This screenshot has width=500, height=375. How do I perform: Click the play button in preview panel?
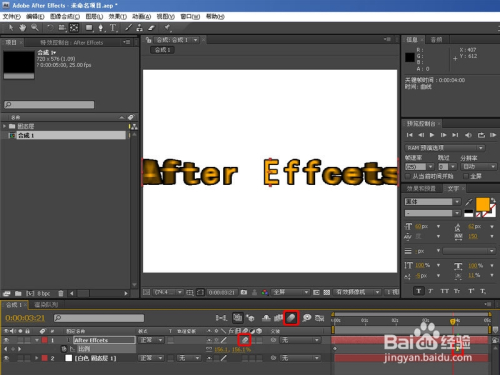pyautogui.click(x=432, y=135)
